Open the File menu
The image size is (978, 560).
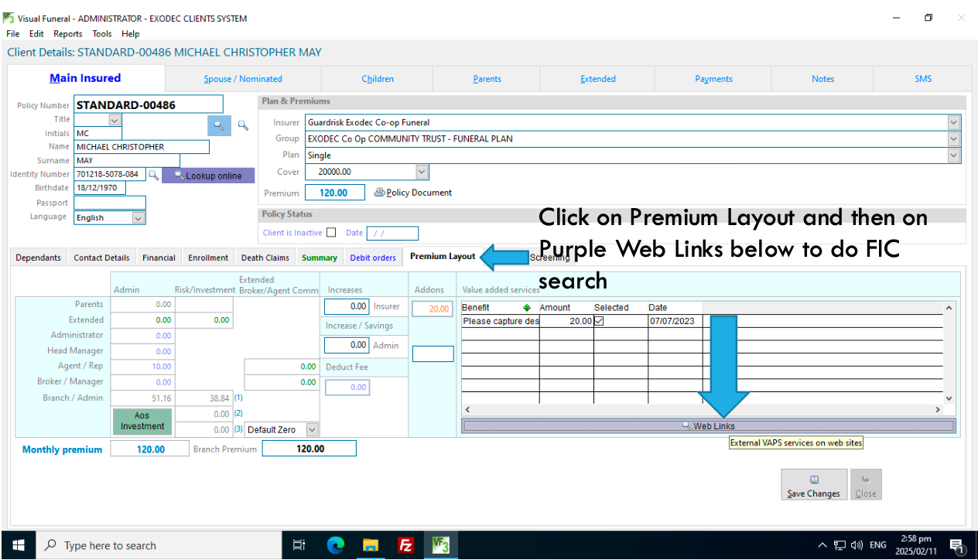tap(13, 34)
